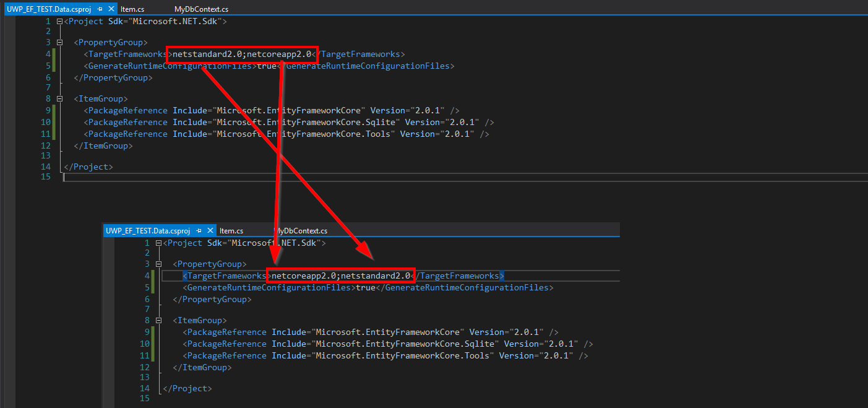
Task: Click 'netcoreapp2.0;netstandard2.0' value in lower editor
Action: tap(341, 276)
